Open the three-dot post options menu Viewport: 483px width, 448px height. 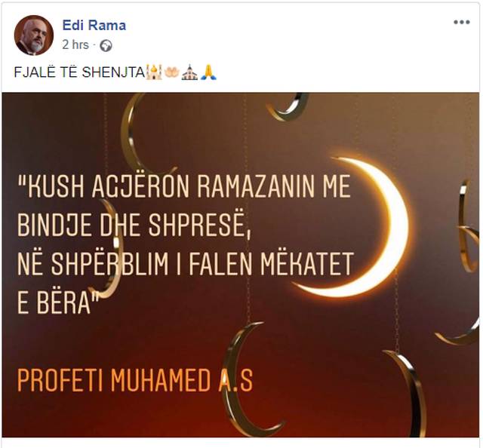pos(461,22)
